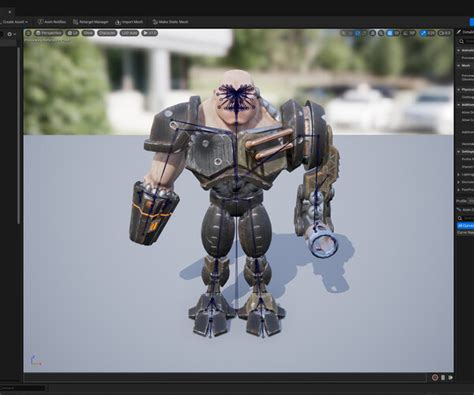474x395 pixels.
Task: Open the Retarget Manager
Action: coord(91,22)
